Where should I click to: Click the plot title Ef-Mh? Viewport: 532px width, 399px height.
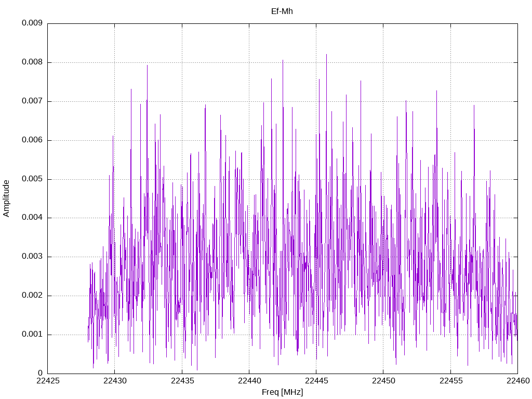pos(282,11)
